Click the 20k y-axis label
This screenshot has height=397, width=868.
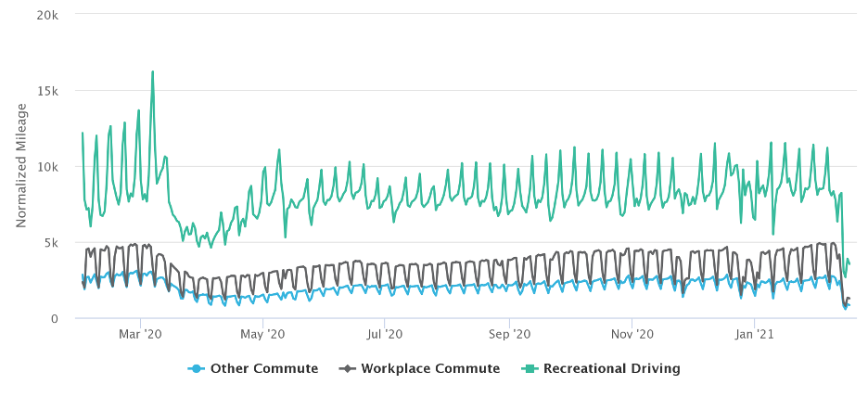tap(47, 15)
